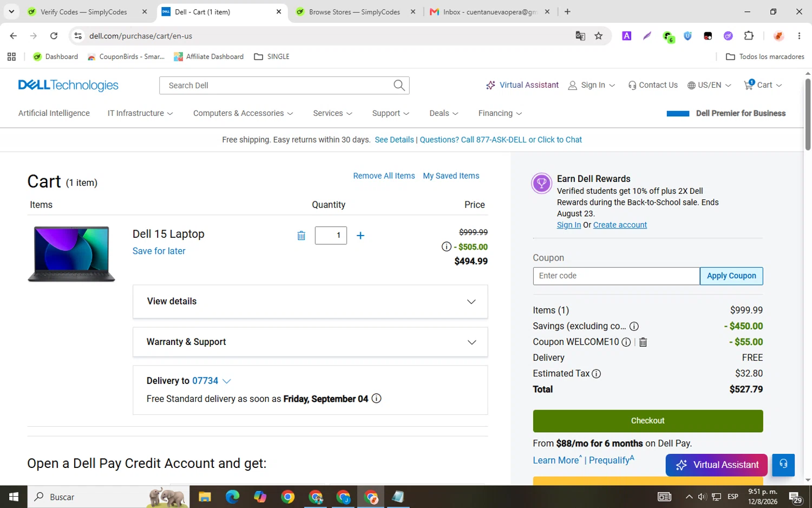
Task: Bookmark this page with the star icon
Action: tap(598, 36)
